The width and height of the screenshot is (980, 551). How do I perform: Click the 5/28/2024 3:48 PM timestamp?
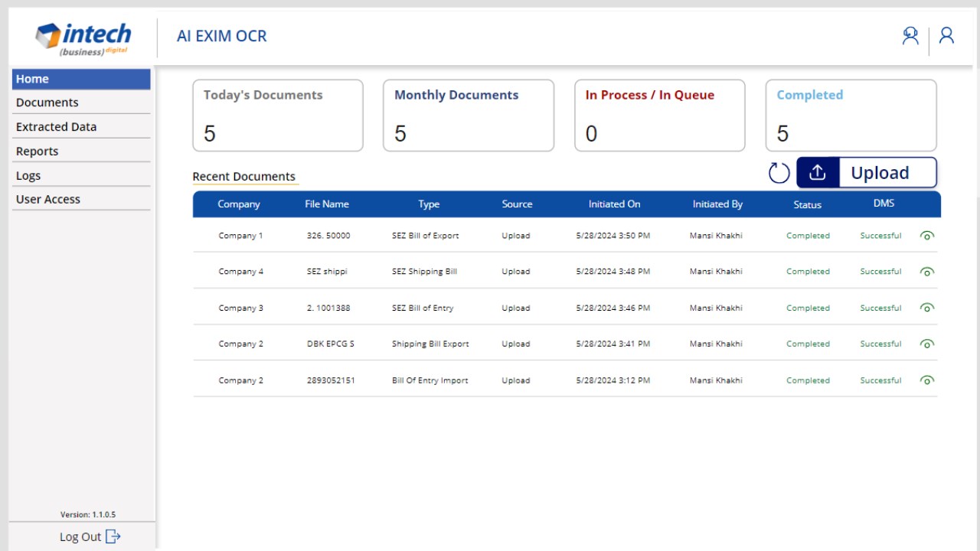coord(613,272)
